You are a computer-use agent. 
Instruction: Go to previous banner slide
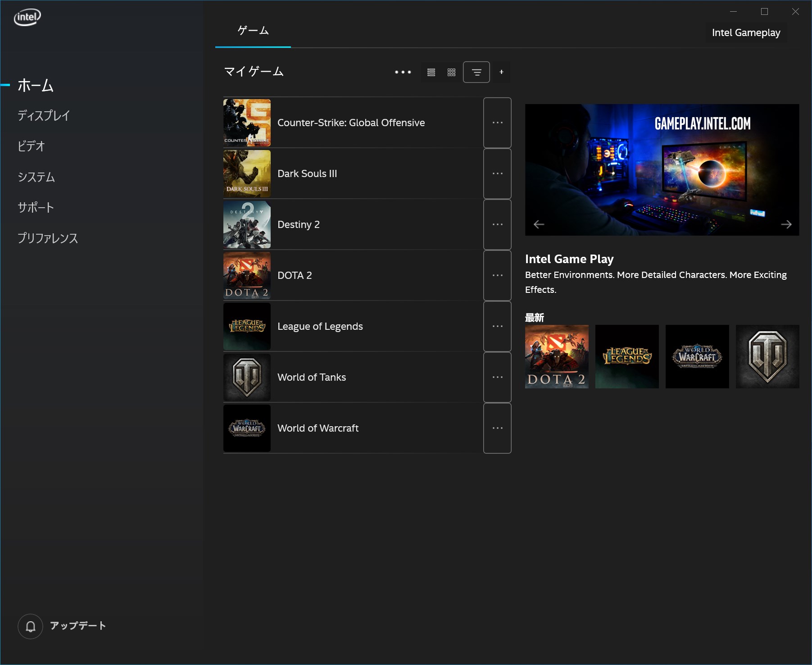pos(539,224)
